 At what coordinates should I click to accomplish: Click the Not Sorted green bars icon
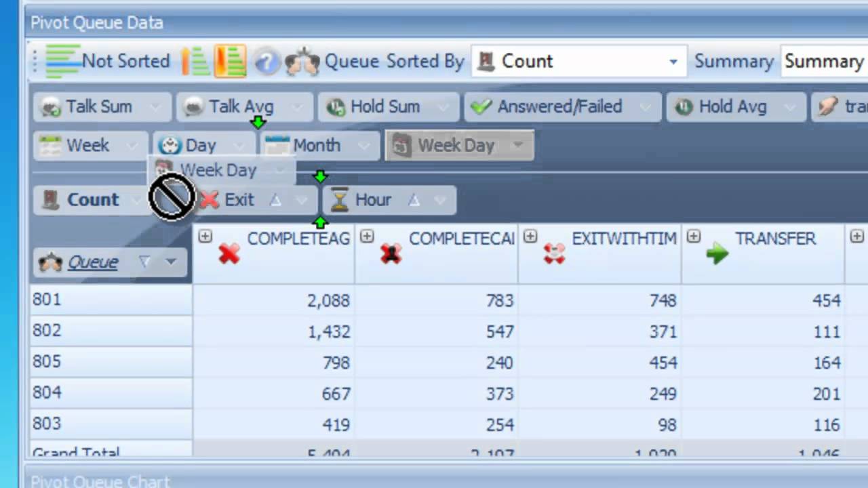click(x=63, y=61)
